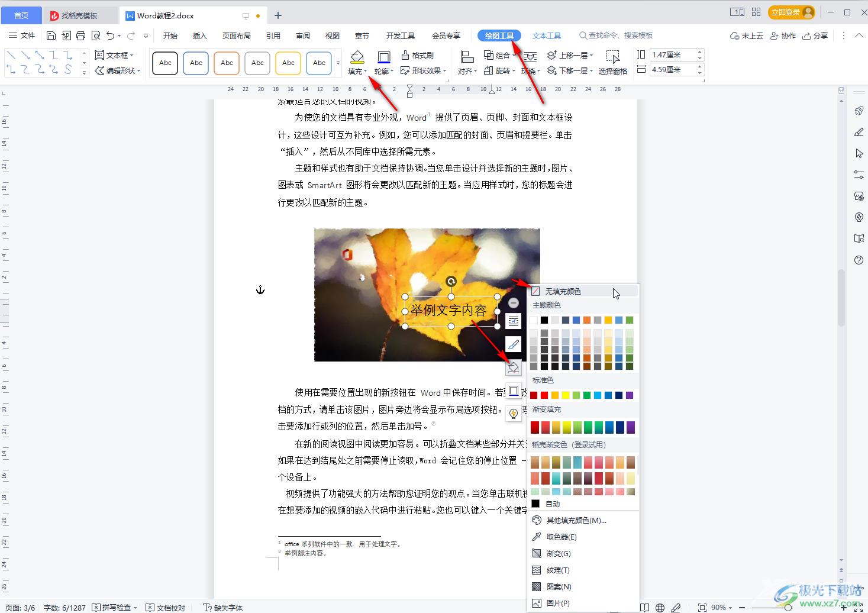Click the straight line shape in shapes gallery
This screenshot has height=613, width=868.
pyautogui.click(x=11, y=55)
